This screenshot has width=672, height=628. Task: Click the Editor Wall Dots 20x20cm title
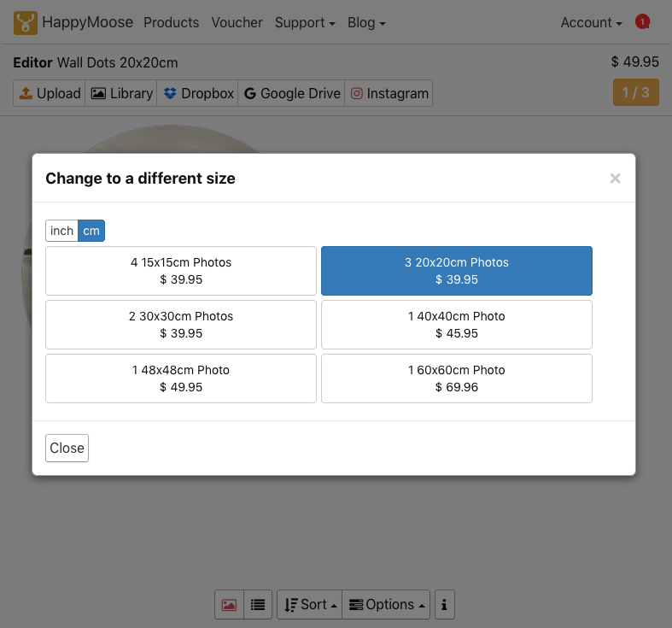pos(95,62)
